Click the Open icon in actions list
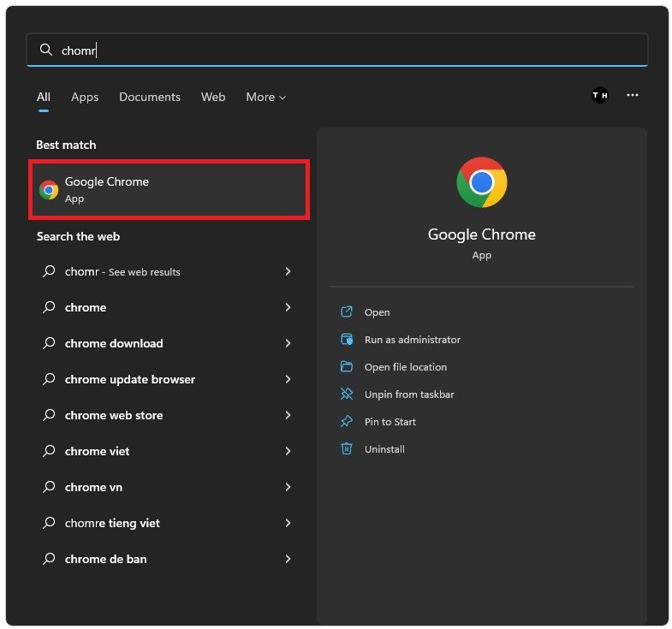 347,312
